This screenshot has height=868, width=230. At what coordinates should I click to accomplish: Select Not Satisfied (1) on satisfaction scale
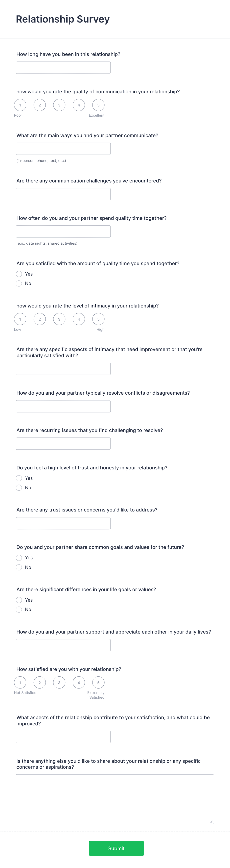click(x=20, y=683)
